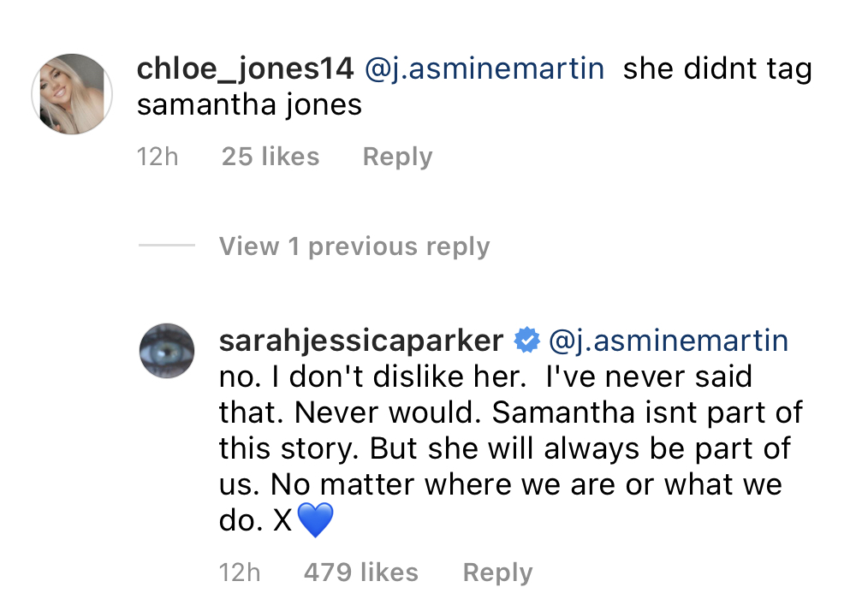
Task: Open sarahjessicaparker's eye avatar
Action: click(x=167, y=351)
